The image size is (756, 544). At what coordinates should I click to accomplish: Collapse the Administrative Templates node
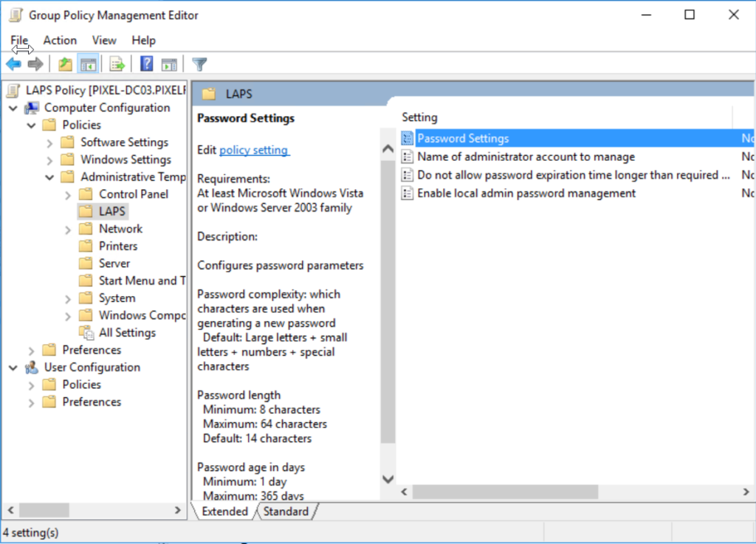(x=48, y=176)
